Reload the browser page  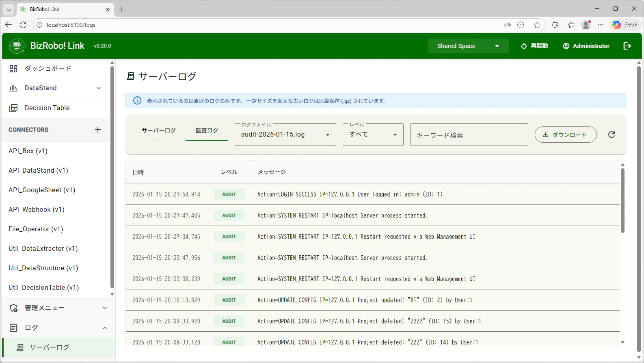click(x=23, y=25)
